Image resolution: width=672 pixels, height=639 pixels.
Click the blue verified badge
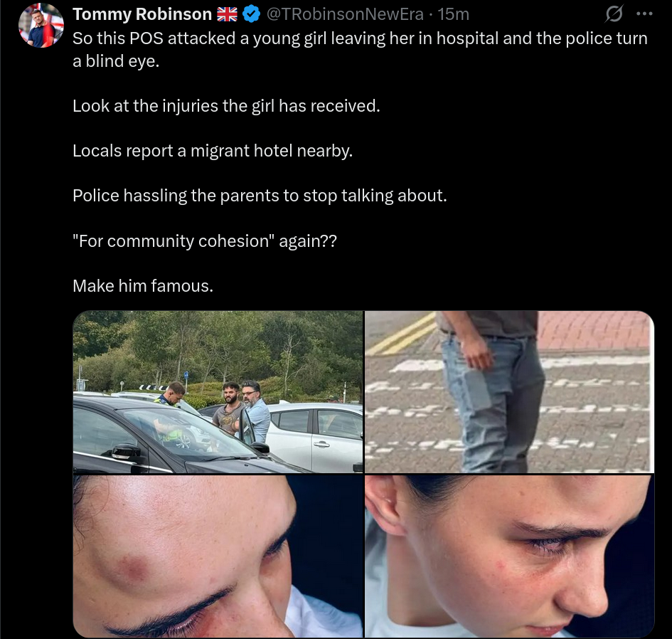(x=251, y=14)
